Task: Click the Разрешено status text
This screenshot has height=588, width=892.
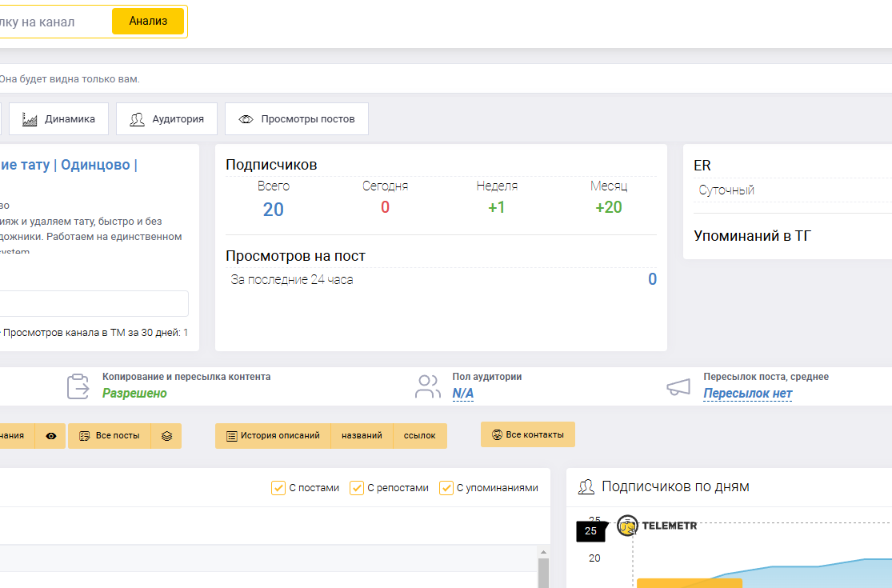Action: pos(135,393)
